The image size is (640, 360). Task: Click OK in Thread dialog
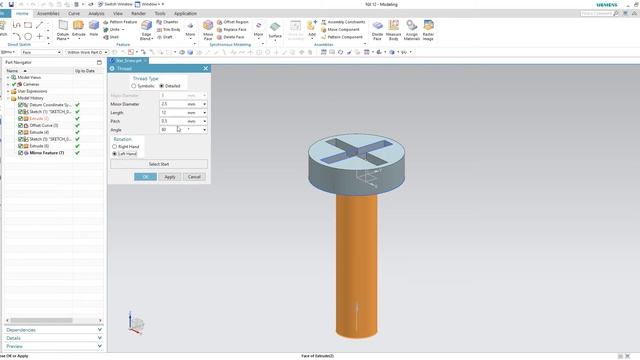click(145, 177)
